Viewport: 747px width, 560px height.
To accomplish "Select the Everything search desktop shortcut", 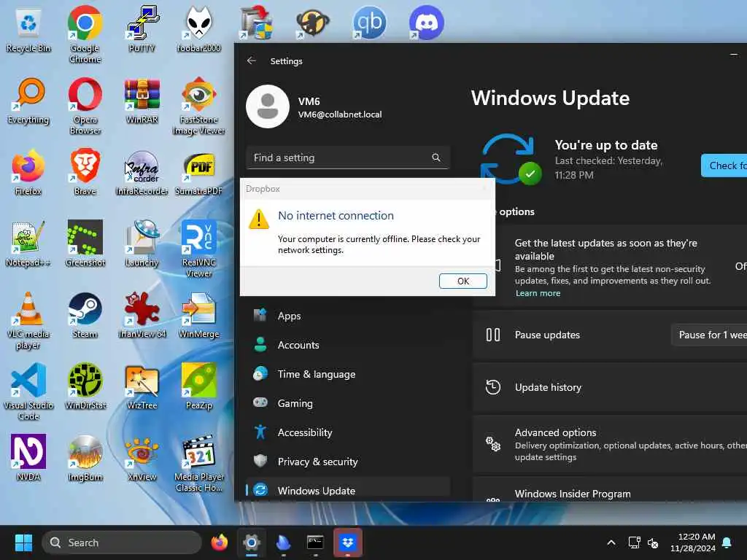I will click(x=28, y=101).
